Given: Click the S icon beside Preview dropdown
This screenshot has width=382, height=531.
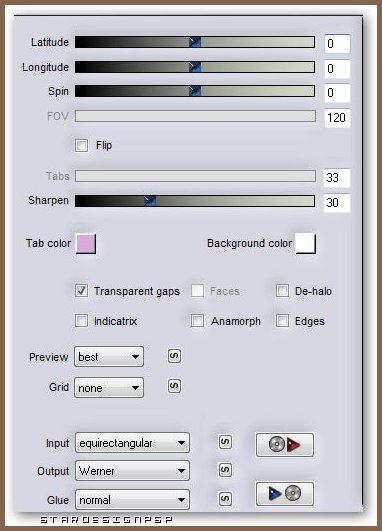Looking at the screenshot, I should (174, 356).
